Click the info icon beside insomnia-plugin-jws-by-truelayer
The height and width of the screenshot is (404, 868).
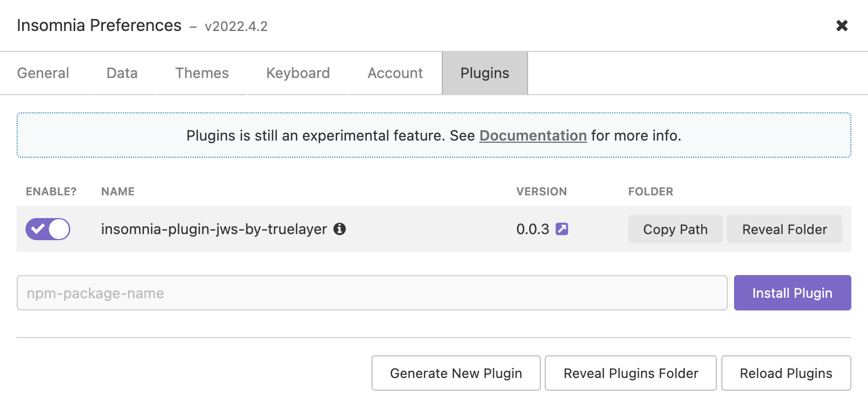340,229
